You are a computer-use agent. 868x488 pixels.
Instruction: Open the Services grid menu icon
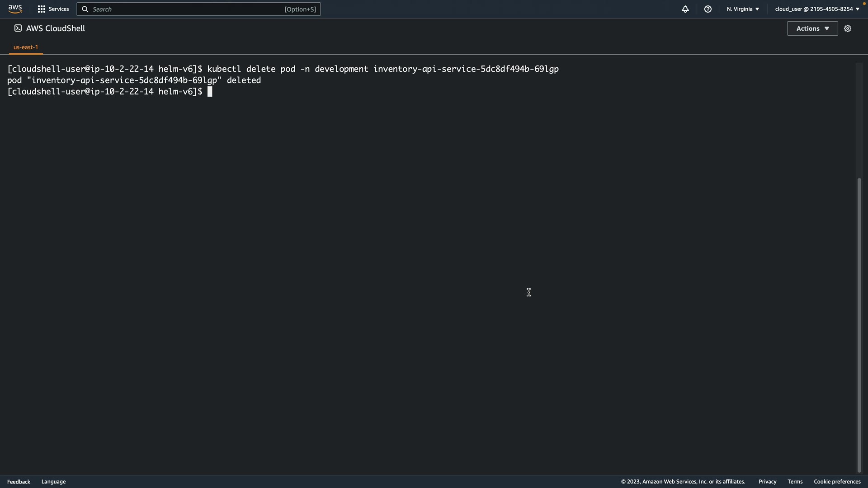(41, 9)
